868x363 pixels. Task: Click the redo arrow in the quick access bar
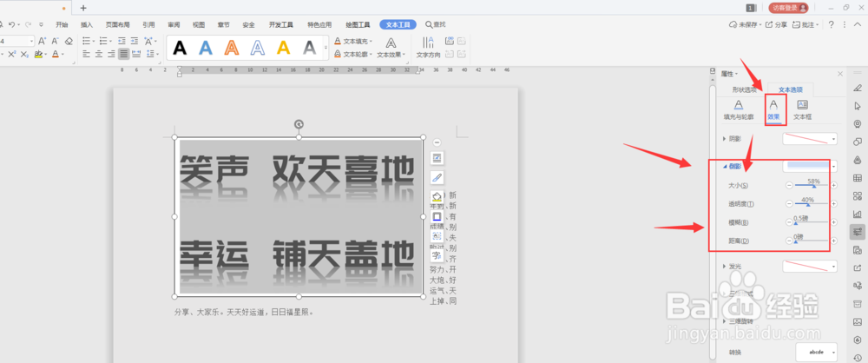click(x=28, y=24)
